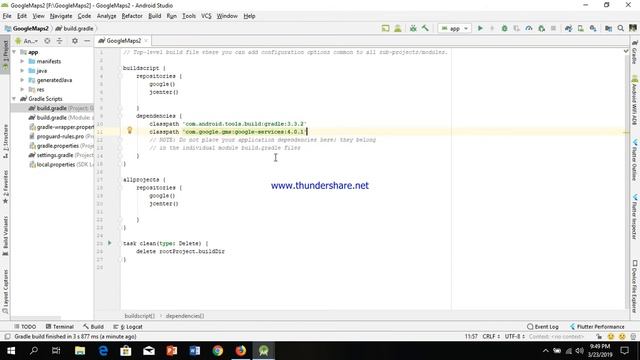
Task: Open the Build menu
Action: (154, 16)
